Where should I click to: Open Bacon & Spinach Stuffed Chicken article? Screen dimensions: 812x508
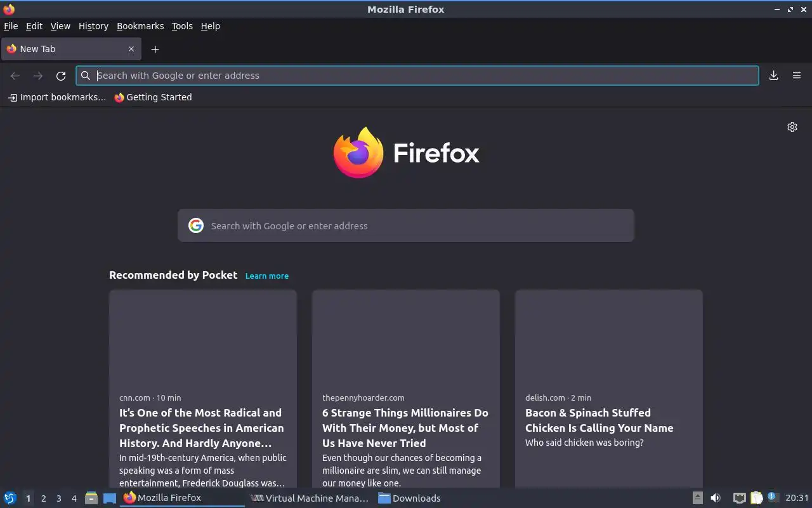(x=599, y=420)
